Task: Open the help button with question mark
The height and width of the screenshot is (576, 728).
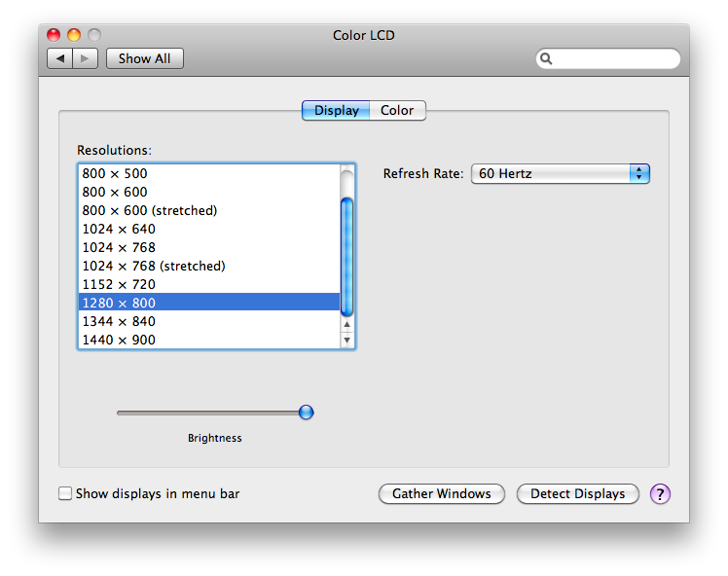Action: [x=660, y=494]
